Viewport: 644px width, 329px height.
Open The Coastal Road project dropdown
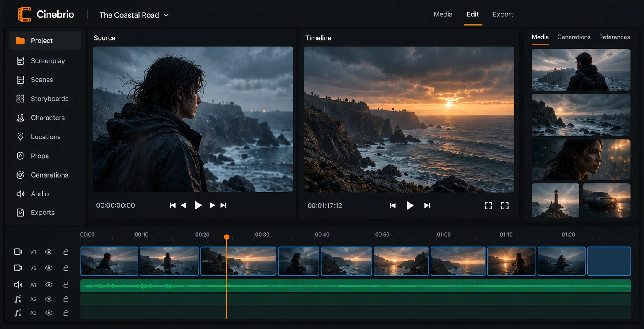[x=134, y=15]
